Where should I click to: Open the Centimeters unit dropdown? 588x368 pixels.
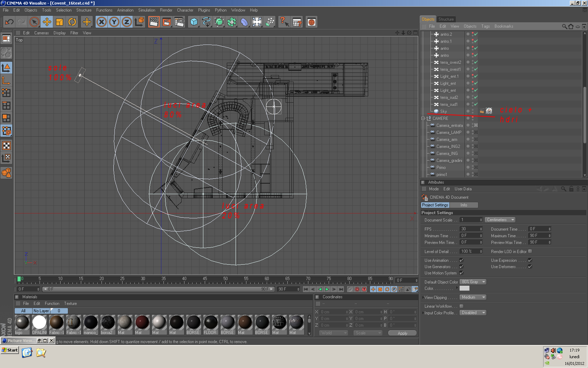[500, 220]
